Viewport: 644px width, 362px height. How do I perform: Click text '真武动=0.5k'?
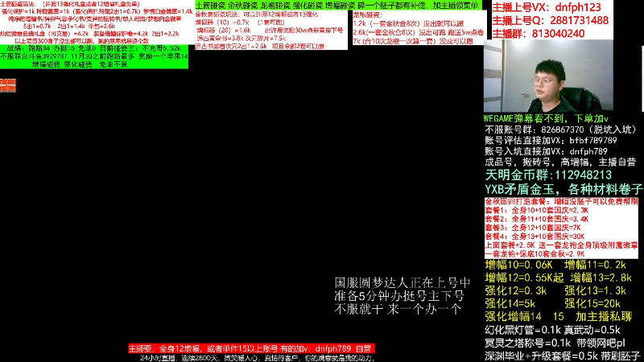coord(592,330)
